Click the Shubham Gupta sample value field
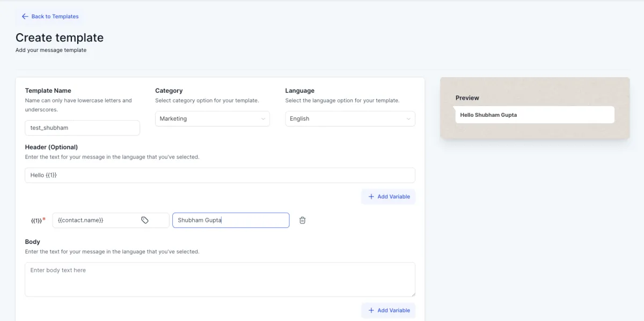 [x=231, y=220]
